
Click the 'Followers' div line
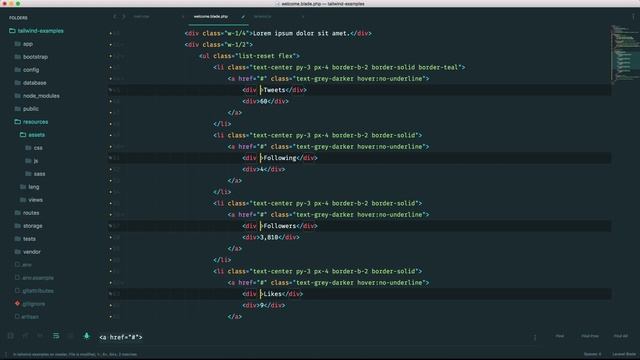coord(280,226)
